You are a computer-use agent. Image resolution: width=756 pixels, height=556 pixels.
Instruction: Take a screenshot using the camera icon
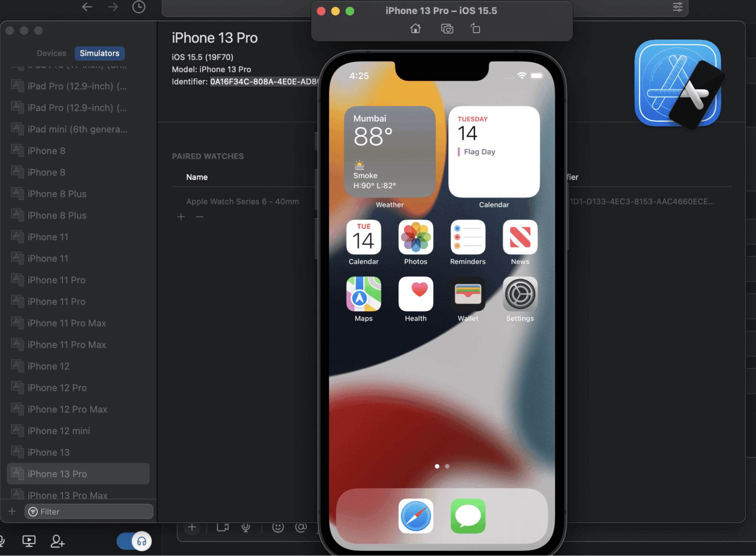click(447, 28)
